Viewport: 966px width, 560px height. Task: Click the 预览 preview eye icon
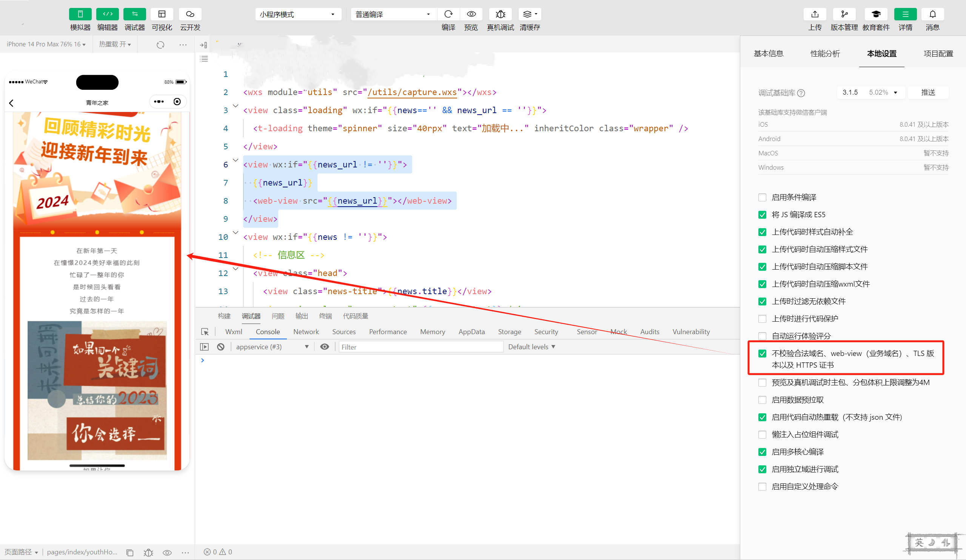[x=471, y=14]
